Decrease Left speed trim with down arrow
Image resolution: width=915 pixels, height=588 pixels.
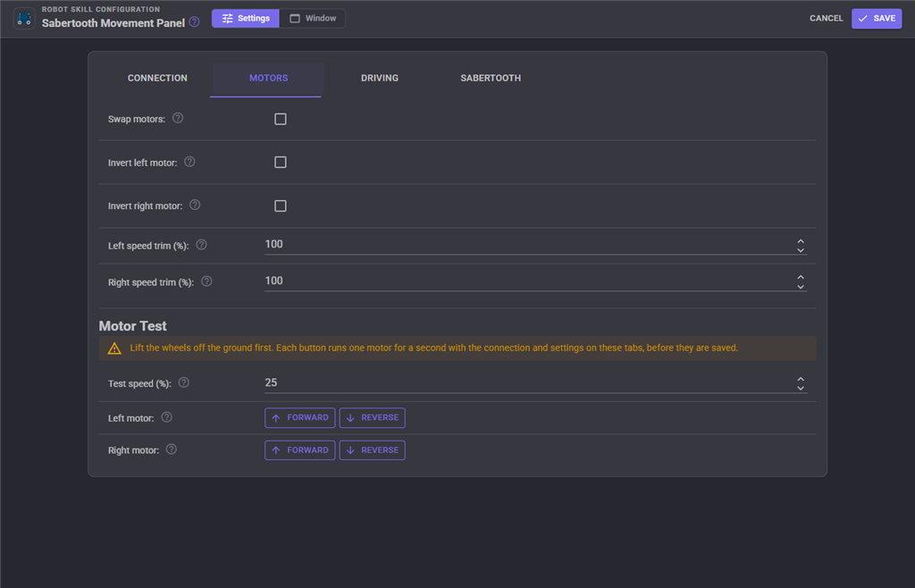coord(801,250)
